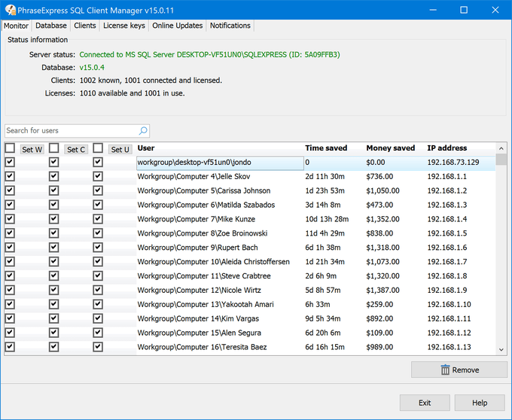Click the PhraseExpress app icon in title bar
Screen dimensions: 512x420
point(10,10)
